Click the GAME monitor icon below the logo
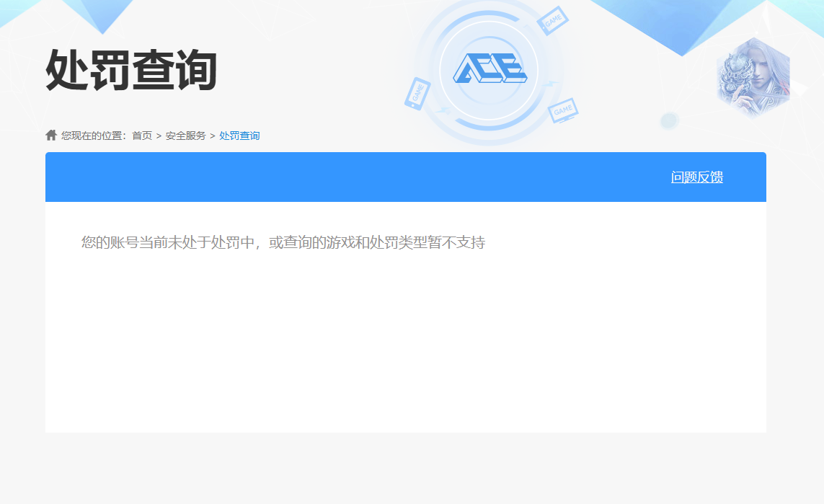Screen dimensions: 824x504 (563, 110)
